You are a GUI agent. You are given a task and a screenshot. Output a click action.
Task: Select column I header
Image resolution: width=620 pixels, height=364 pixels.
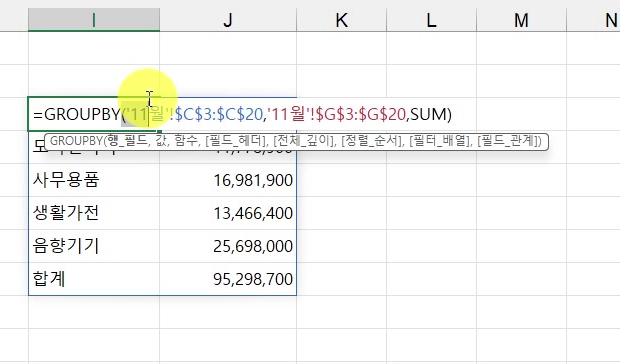pyautogui.click(x=94, y=19)
